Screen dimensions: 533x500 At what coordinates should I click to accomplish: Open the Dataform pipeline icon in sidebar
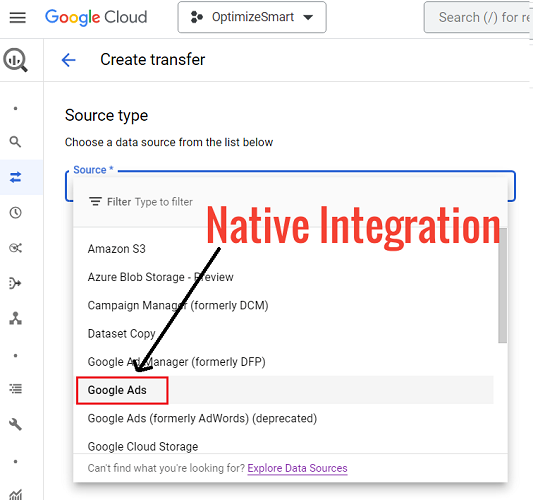(15, 283)
